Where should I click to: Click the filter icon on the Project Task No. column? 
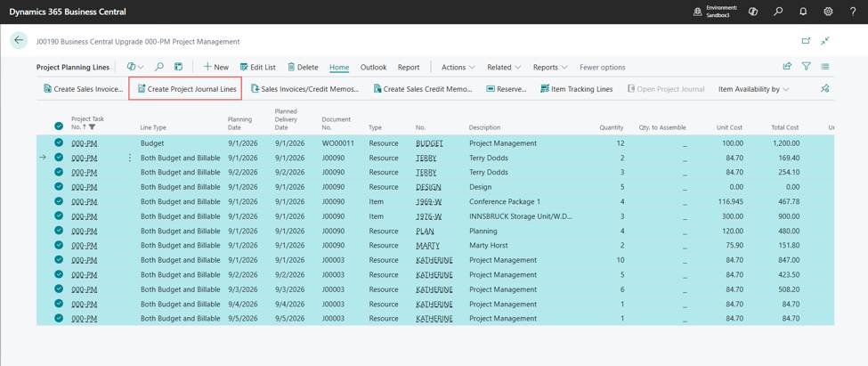pyautogui.click(x=92, y=127)
